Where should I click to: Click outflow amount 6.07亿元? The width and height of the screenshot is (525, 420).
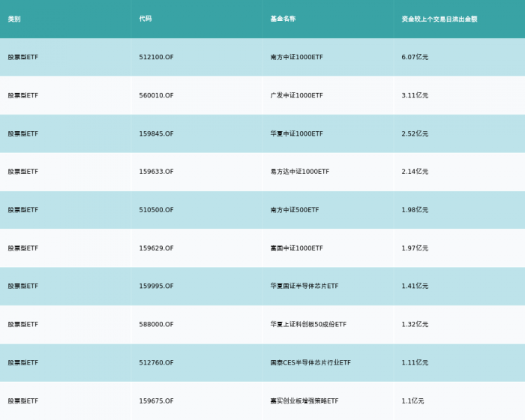coord(415,57)
